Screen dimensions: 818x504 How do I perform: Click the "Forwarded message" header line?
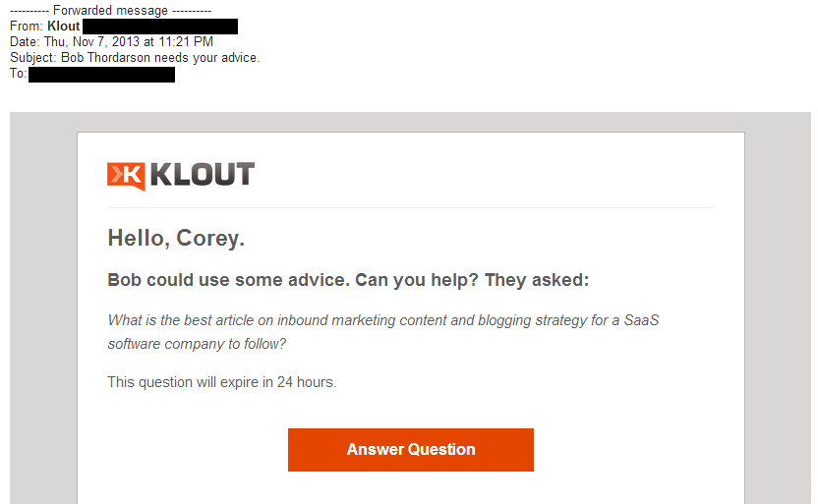pos(110,11)
